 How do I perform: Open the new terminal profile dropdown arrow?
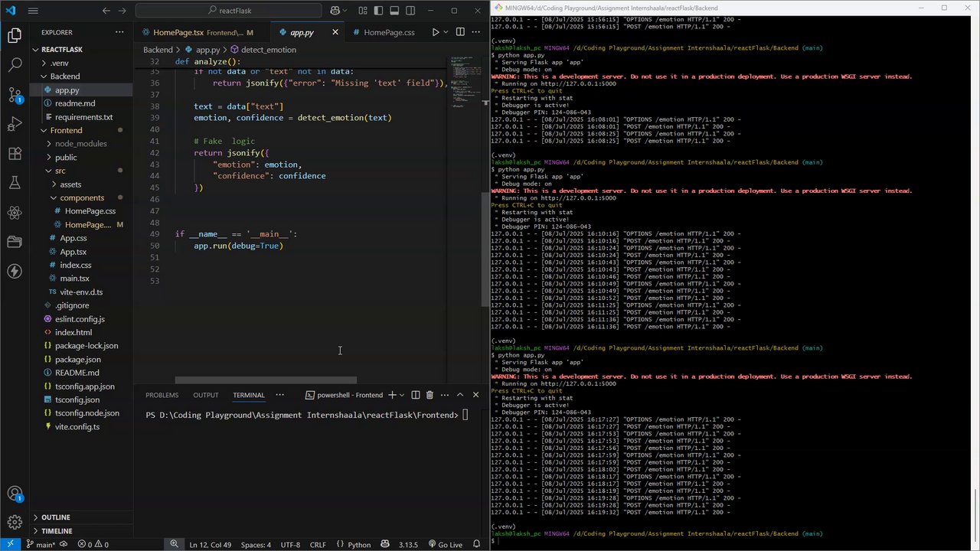[x=402, y=395]
